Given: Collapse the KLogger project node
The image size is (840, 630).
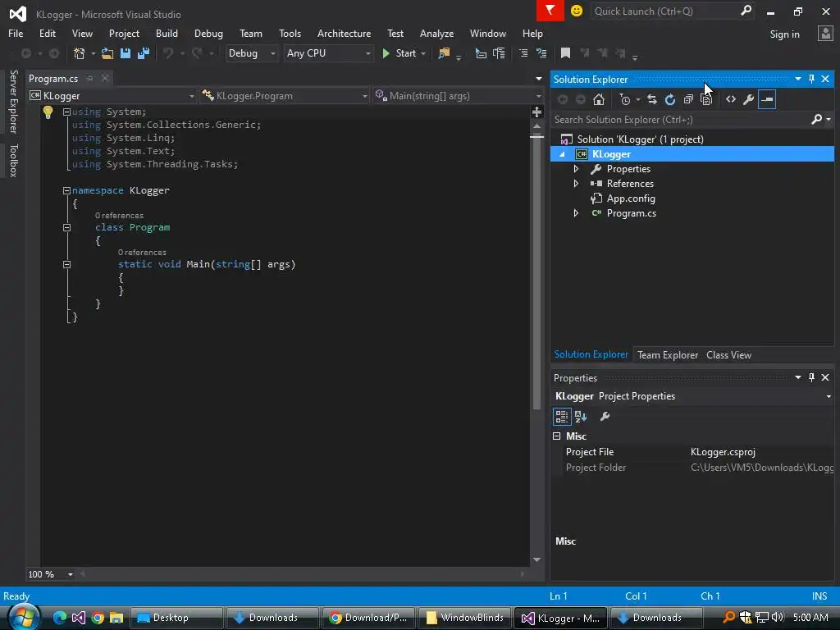Looking at the screenshot, I should 562,154.
